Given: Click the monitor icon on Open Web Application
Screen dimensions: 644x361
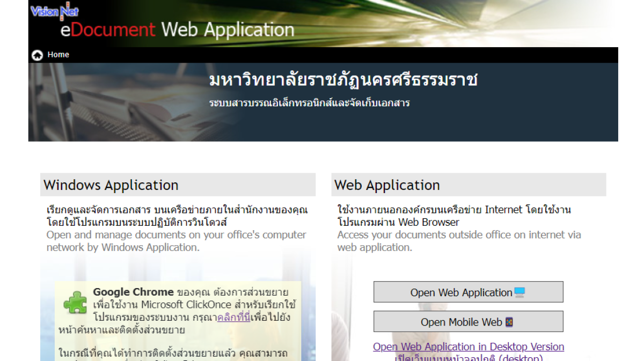Looking at the screenshot, I should [x=519, y=292].
